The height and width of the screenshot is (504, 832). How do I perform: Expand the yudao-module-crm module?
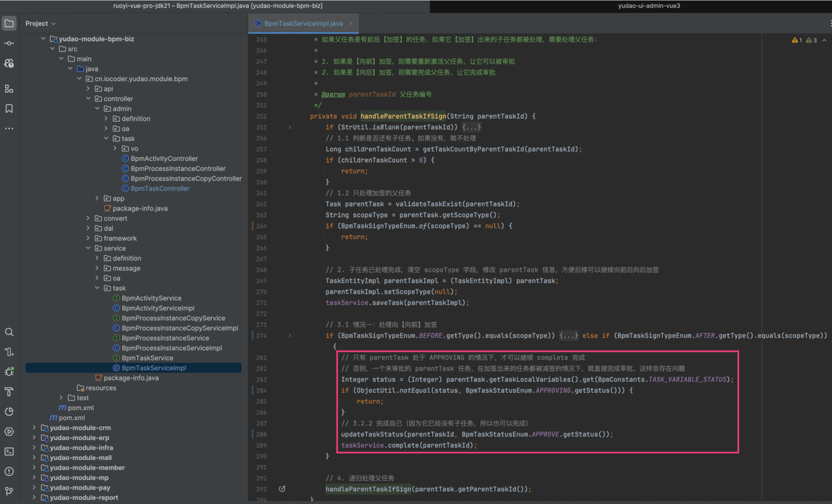[34, 428]
